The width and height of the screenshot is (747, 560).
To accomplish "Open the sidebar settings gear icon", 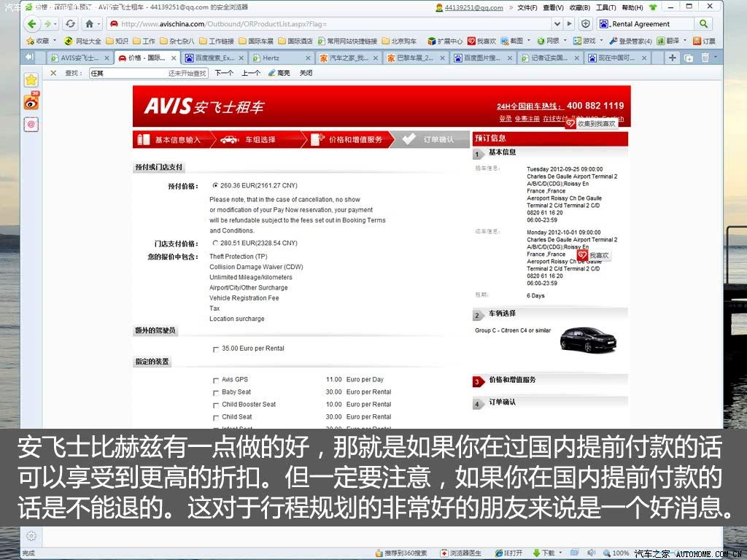I will pos(31,536).
